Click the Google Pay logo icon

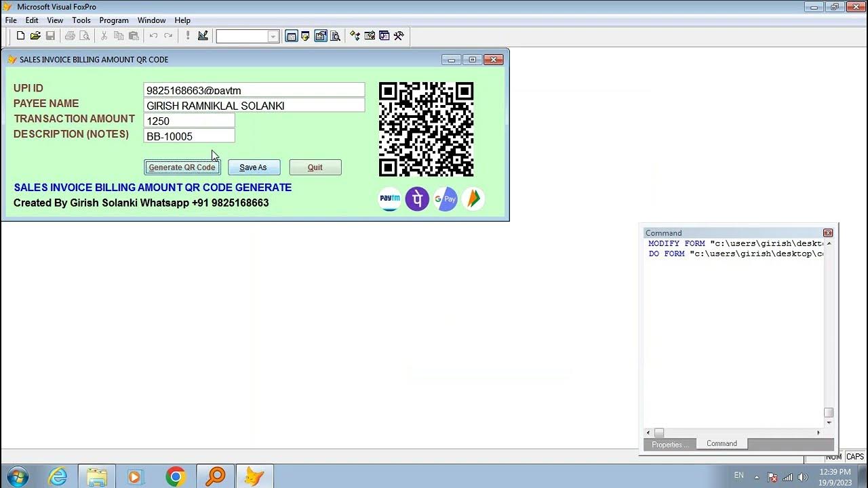coord(446,199)
